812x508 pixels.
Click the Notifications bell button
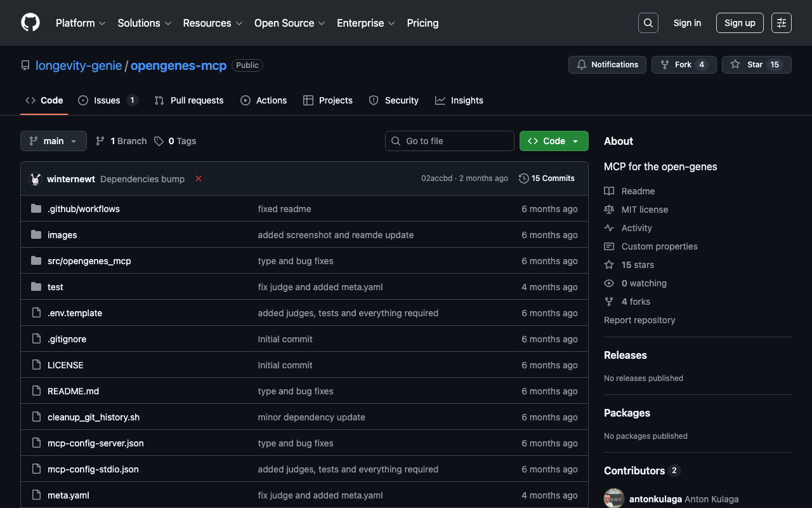(x=607, y=65)
